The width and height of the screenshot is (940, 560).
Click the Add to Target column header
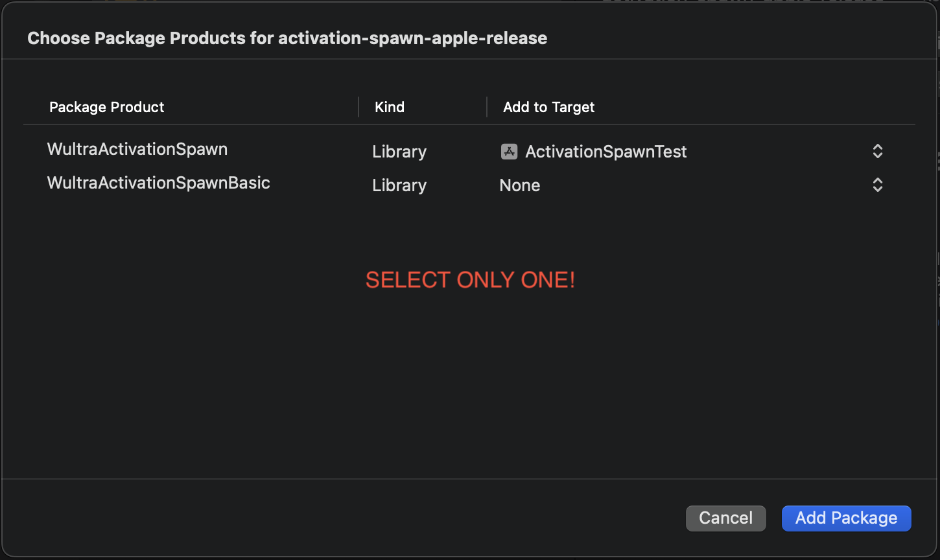(549, 107)
